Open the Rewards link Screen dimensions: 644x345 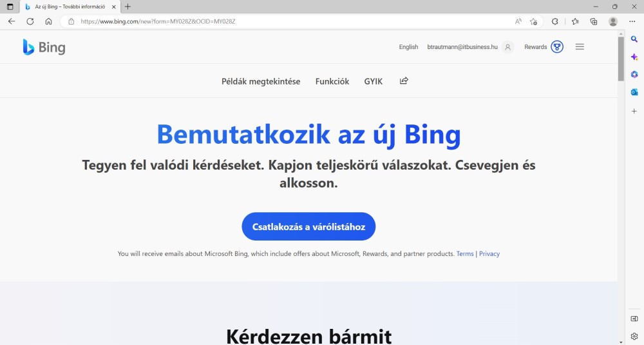point(536,47)
